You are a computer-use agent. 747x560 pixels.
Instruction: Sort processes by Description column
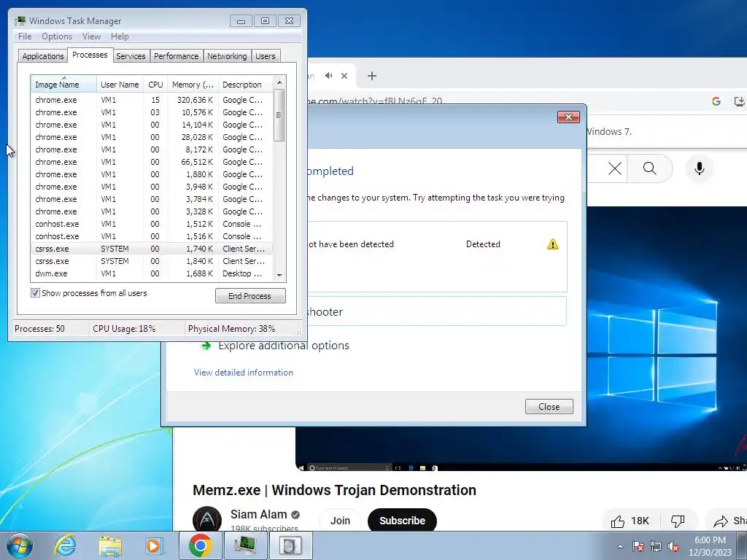coord(245,85)
